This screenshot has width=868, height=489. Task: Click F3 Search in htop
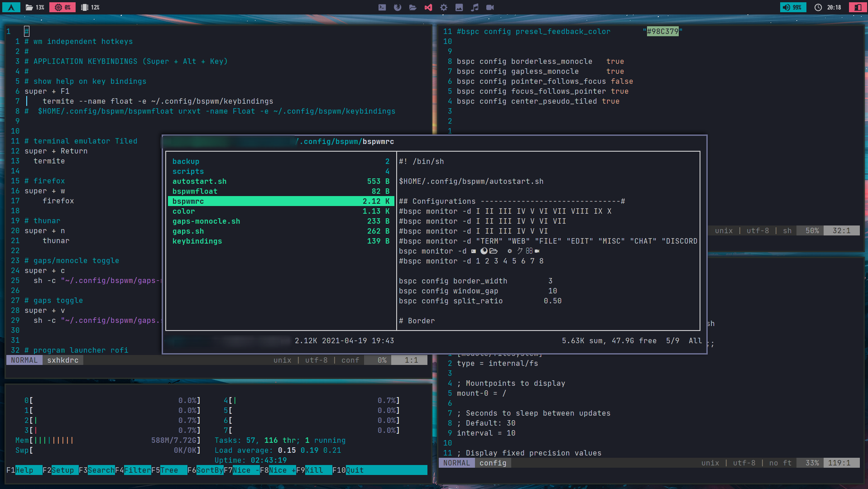pos(96,470)
